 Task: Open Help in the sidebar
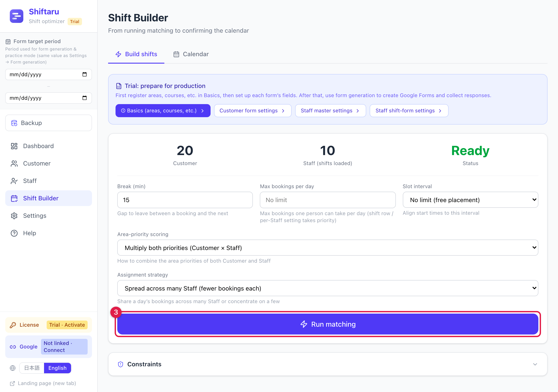tap(49, 233)
